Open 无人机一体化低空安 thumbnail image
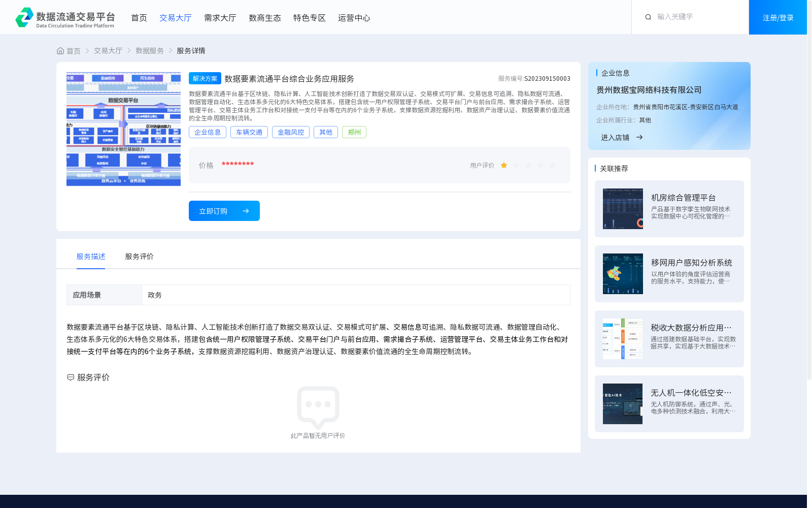This screenshot has width=812, height=508. (x=623, y=404)
